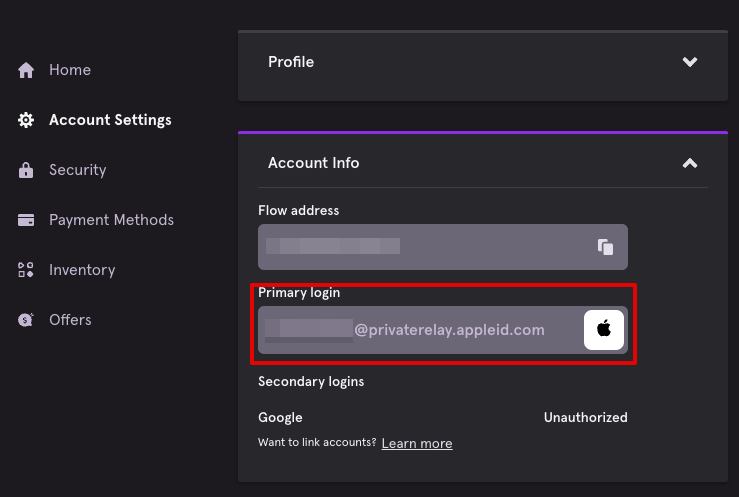The image size is (739, 497).
Task: Click the Unauthorized status next to Google
Action: 585,417
